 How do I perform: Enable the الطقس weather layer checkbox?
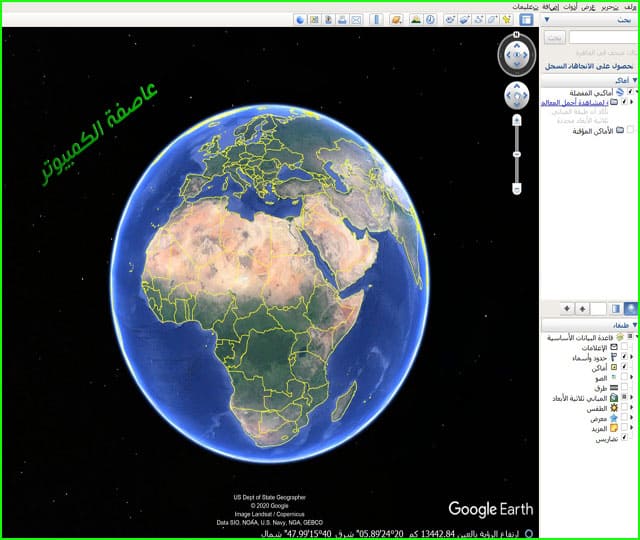pos(624,407)
